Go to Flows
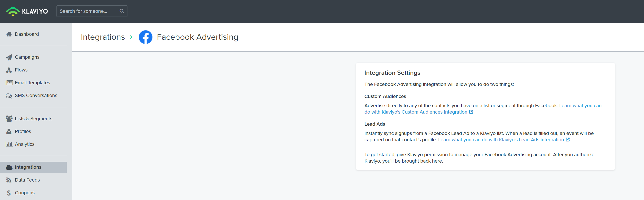This screenshot has height=200, width=644. point(21,70)
